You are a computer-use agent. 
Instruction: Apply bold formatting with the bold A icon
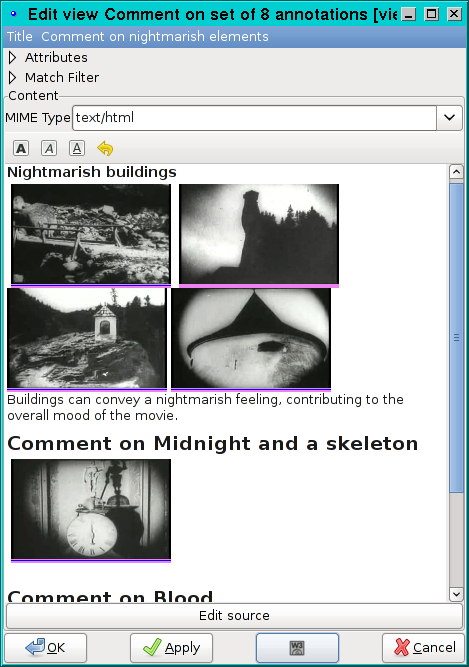coord(21,148)
